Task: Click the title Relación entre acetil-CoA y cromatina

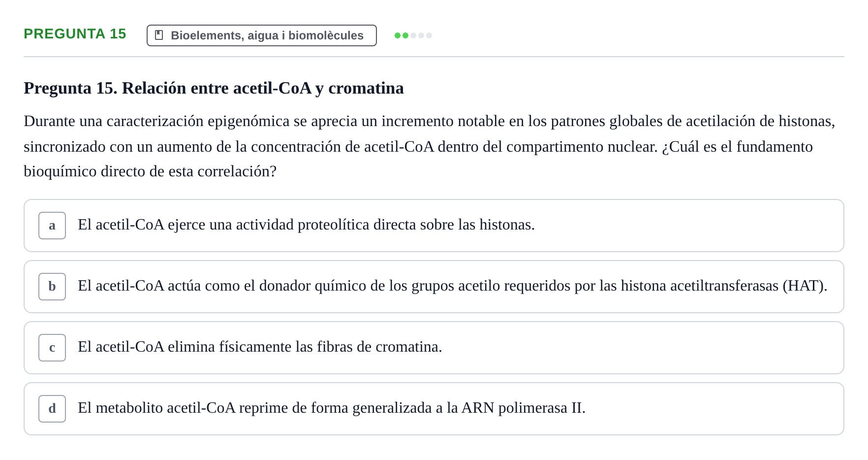Action: [214, 88]
